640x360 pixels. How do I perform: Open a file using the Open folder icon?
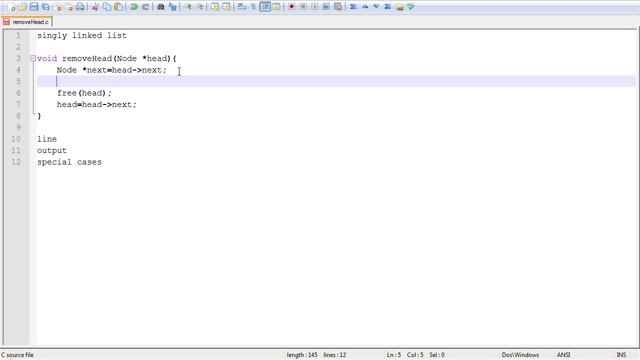click(22, 7)
